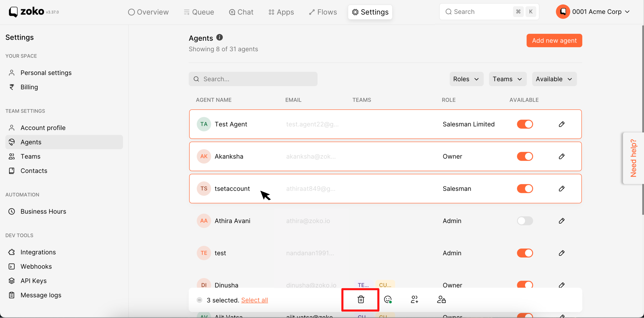Viewport: 644px width, 318px height.
Task: Deselect agents with the minus circle icon
Action: (199, 300)
